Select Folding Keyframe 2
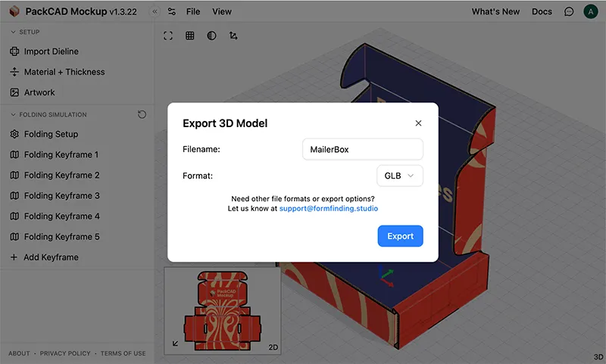Screen dimensions: 606x364 pyautogui.click(x=61, y=175)
